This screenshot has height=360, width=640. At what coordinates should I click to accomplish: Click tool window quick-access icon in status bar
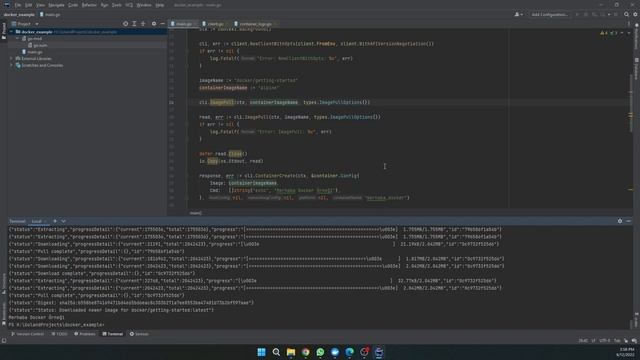tap(4, 341)
